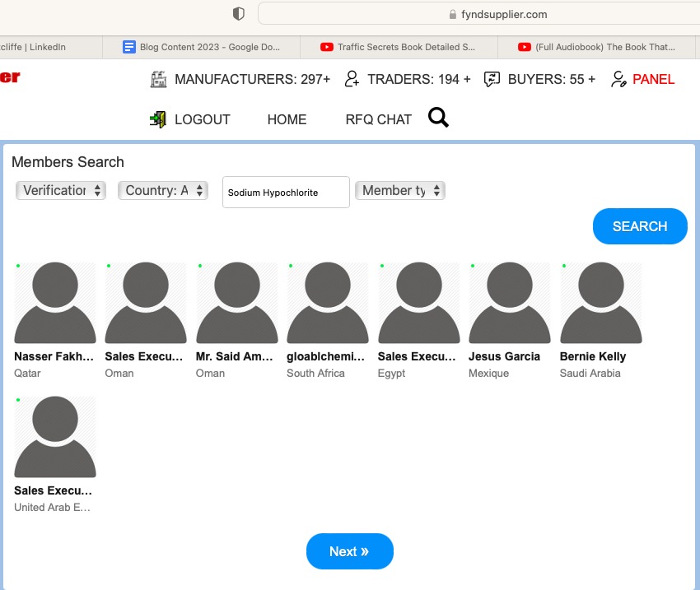Click Saudi Arabia country label
The width and height of the screenshot is (700, 590).
(590, 374)
